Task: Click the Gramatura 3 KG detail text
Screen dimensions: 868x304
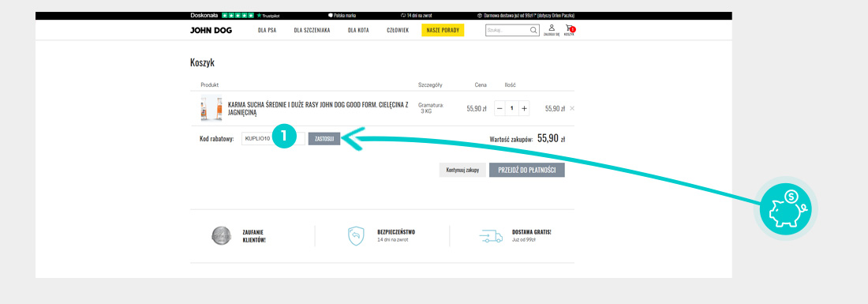Action: point(431,108)
